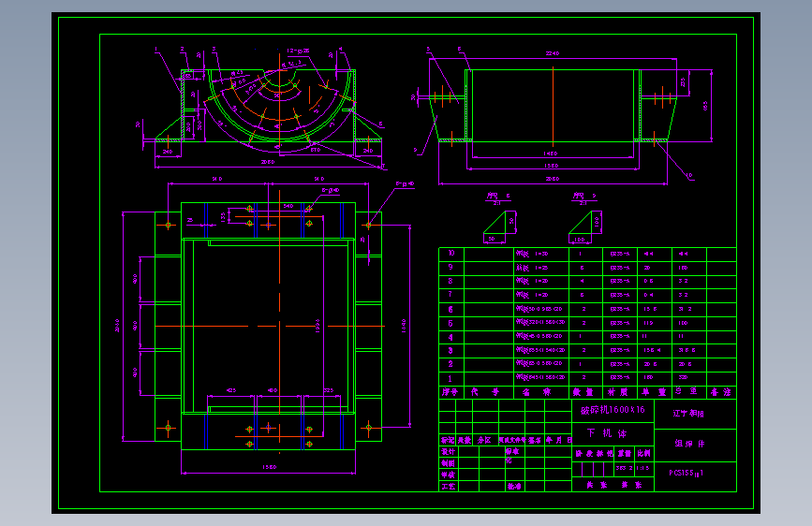The height and width of the screenshot is (526, 812).
Task: Click the 1640 vertical dimension of plan view
Action: click(404, 326)
